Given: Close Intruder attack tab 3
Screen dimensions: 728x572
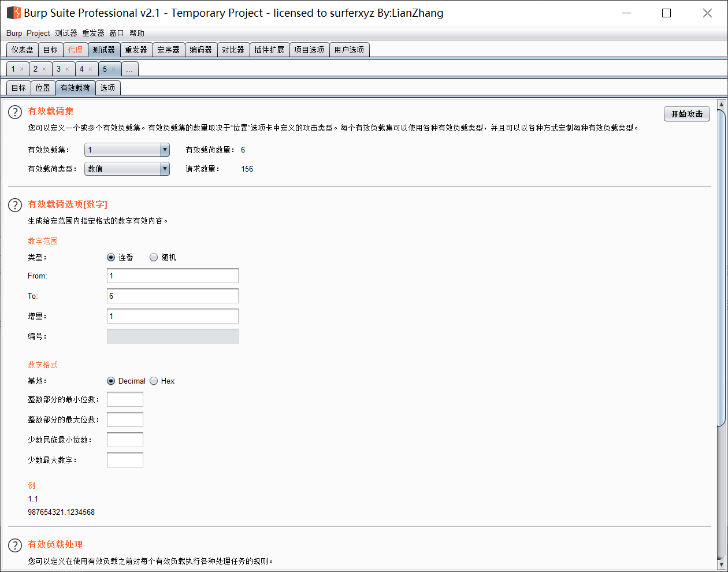Looking at the screenshot, I should point(67,69).
